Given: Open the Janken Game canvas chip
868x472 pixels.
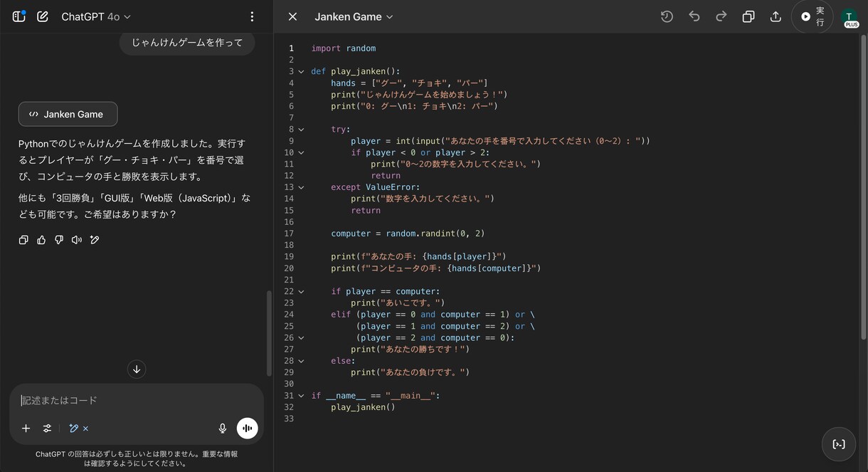Looking at the screenshot, I should 68,114.
